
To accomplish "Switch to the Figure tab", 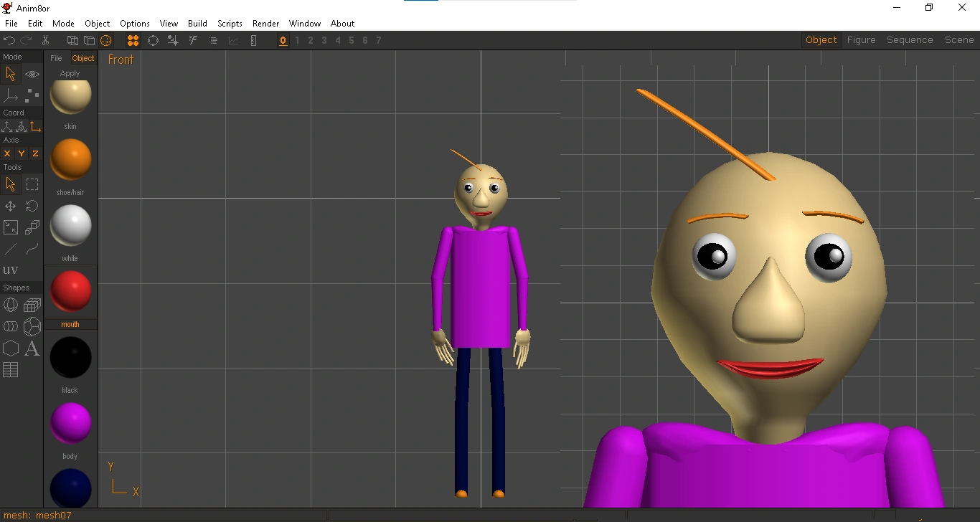I will click(x=861, y=39).
